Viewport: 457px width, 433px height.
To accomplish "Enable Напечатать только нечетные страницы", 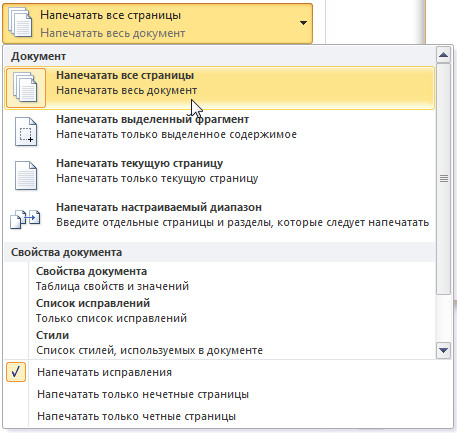I will point(143,394).
